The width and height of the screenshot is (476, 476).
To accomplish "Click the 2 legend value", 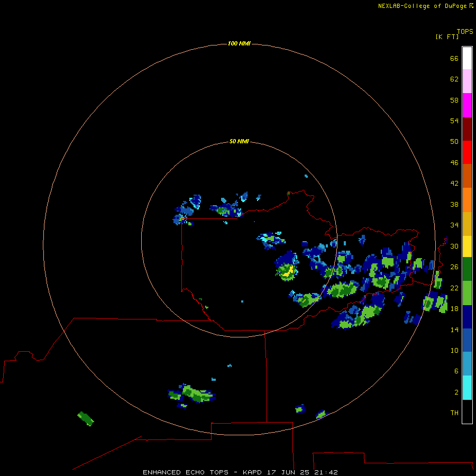I will (x=456, y=392).
